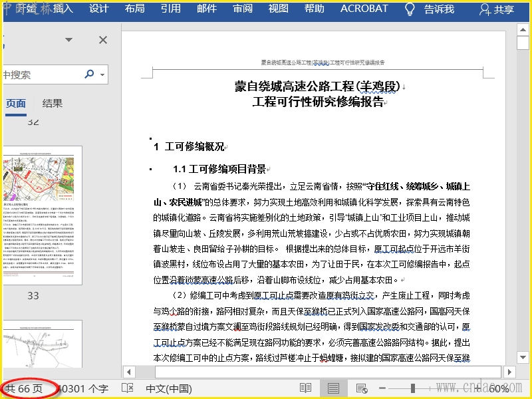Expand the search options dropdown arrow
The height and width of the screenshot is (399, 532).
(102, 74)
